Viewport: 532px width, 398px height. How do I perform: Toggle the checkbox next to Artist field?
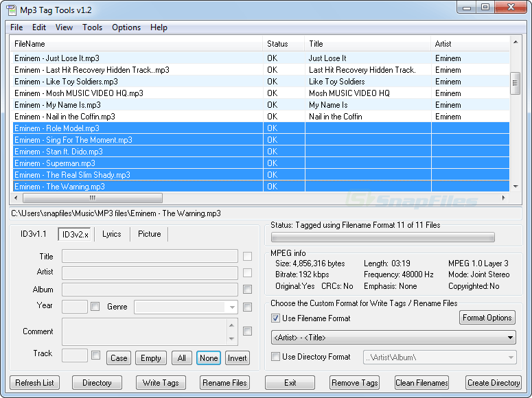tap(247, 273)
